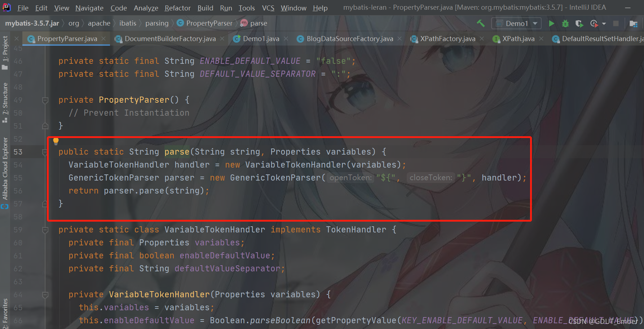Toggle the 1: Project tool window
644x329 pixels.
5,53
